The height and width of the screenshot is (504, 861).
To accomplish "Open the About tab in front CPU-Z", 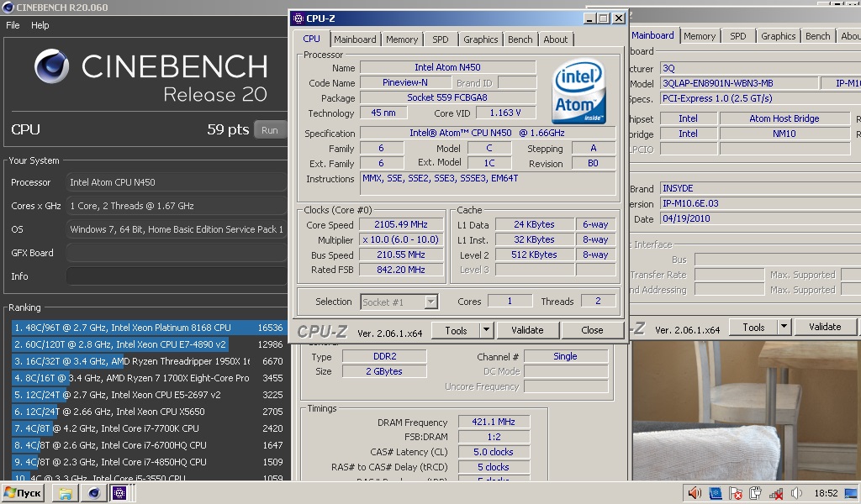I will point(556,39).
